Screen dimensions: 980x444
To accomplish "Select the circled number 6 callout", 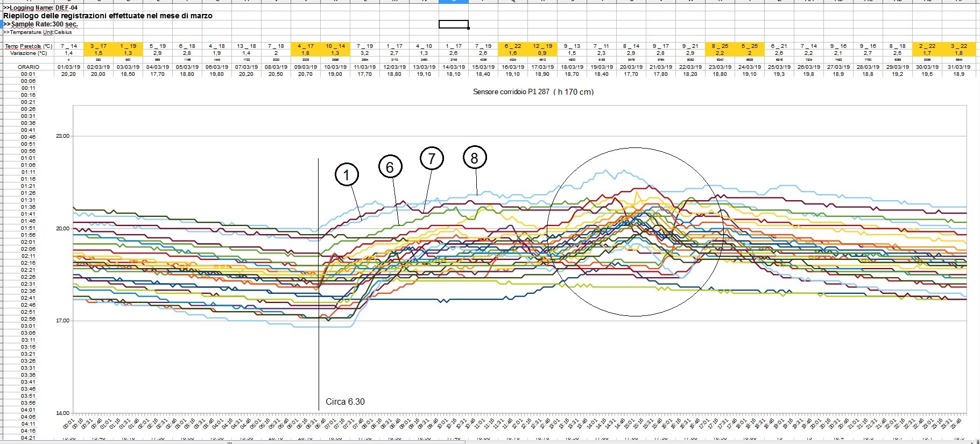I will pyautogui.click(x=390, y=167).
